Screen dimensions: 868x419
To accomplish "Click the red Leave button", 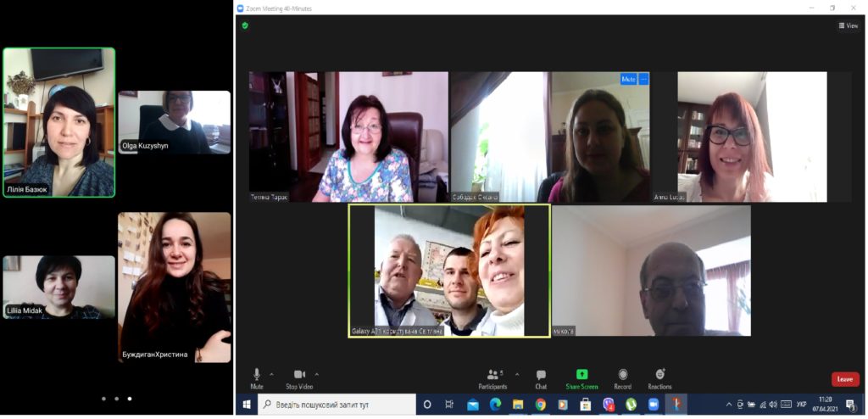I will [844, 379].
